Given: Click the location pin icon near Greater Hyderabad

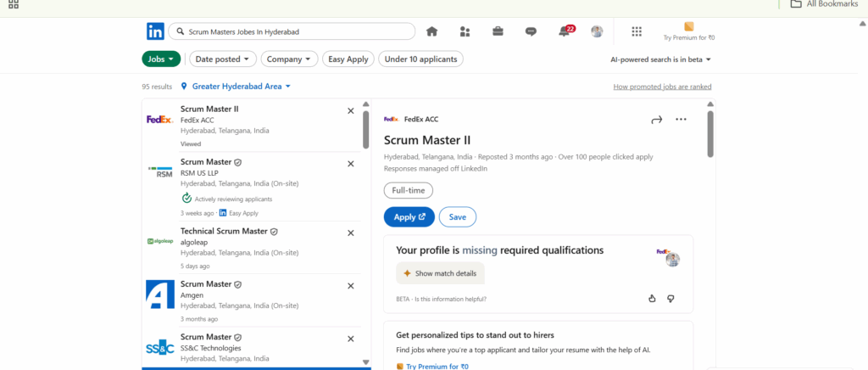Looking at the screenshot, I should 184,87.
